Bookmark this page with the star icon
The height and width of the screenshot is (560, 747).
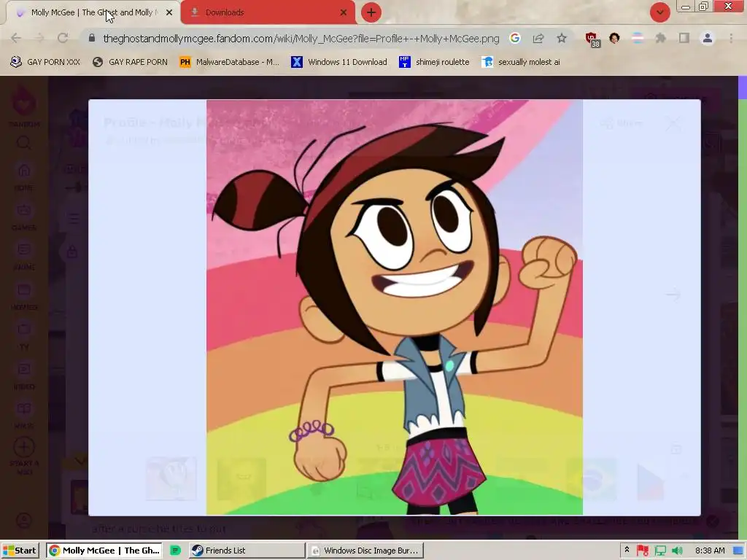click(x=562, y=38)
